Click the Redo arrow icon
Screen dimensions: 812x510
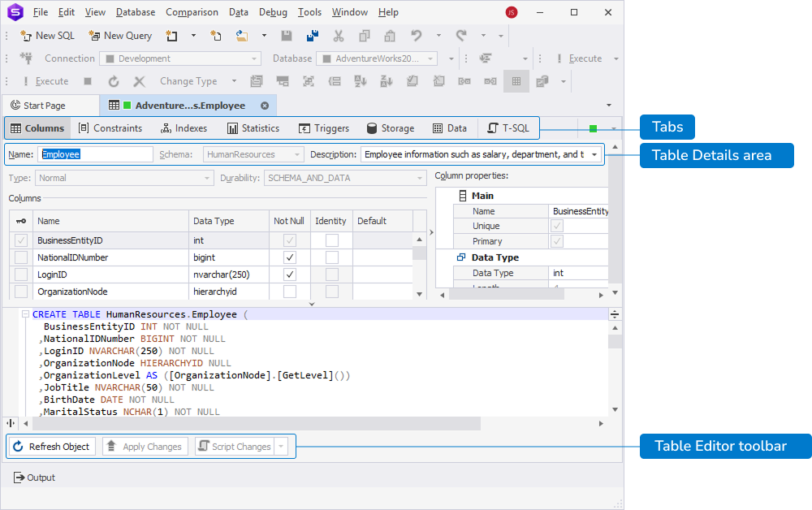461,36
